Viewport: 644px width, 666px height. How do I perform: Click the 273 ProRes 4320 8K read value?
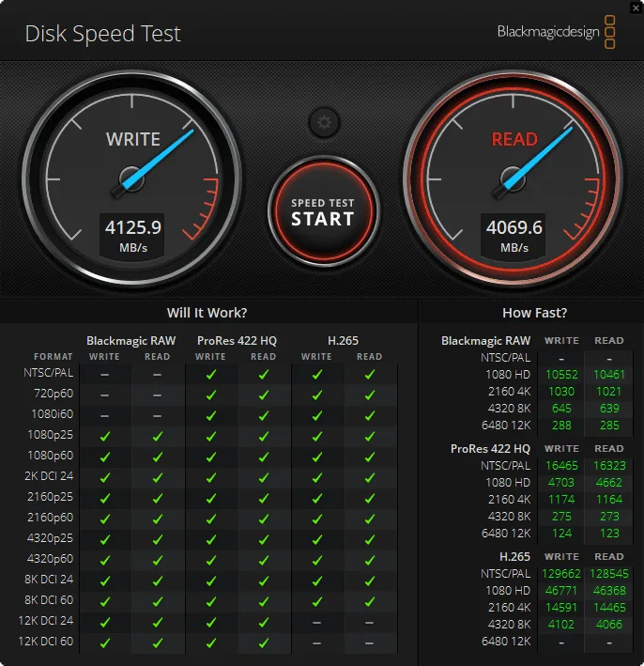tap(609, 517)
